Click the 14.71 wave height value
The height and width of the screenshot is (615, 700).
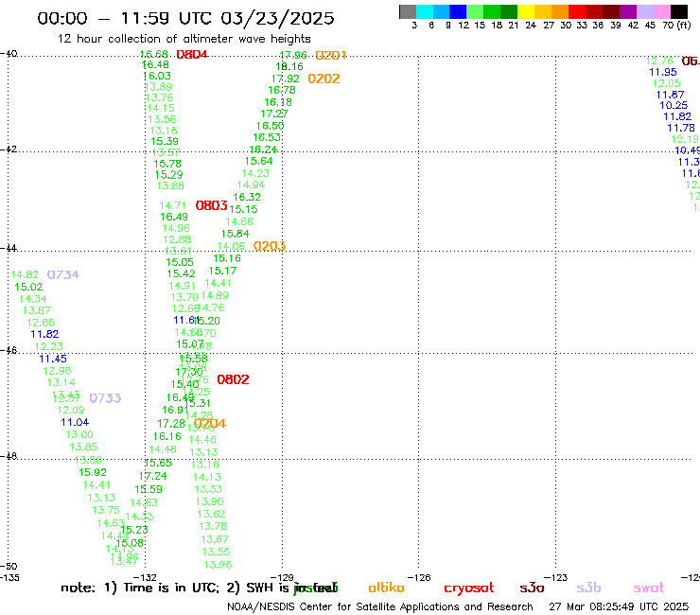point(172,205)
